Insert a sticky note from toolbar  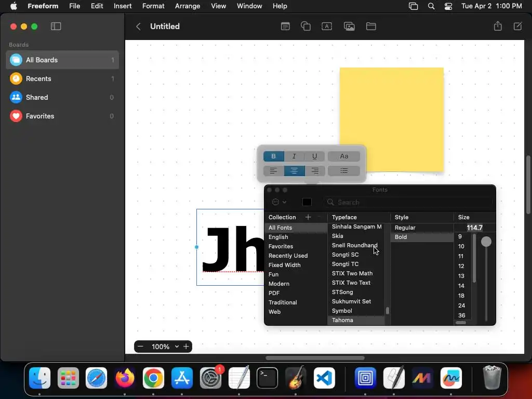285,26
